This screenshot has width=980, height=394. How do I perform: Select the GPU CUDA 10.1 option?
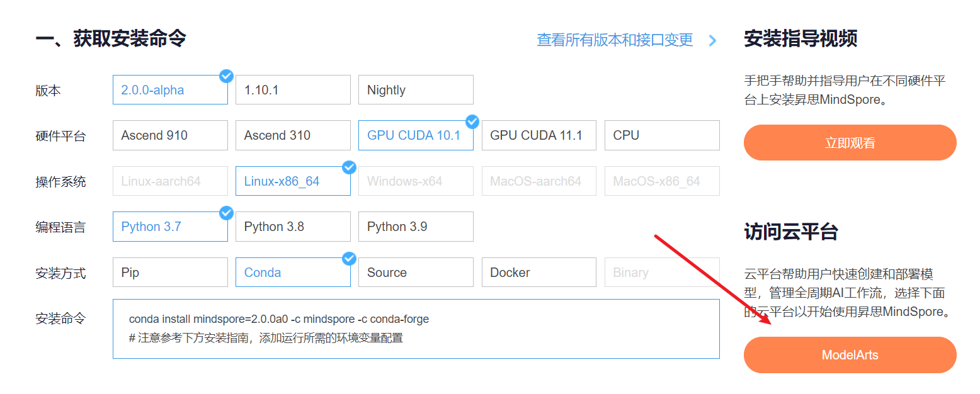tap(416, 135)
